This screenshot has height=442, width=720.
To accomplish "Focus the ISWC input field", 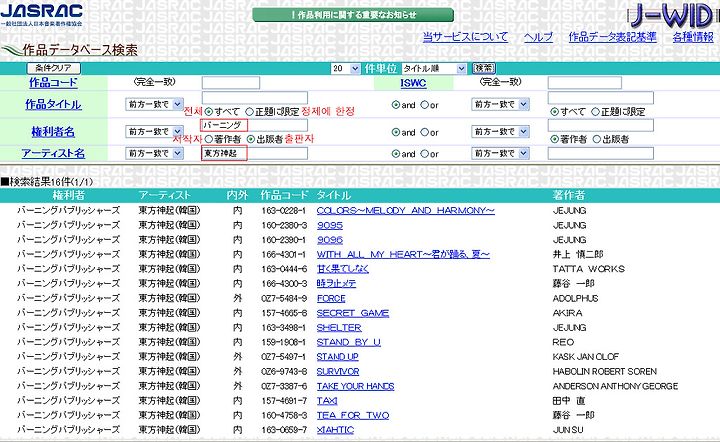I will (x=585, y=83).
